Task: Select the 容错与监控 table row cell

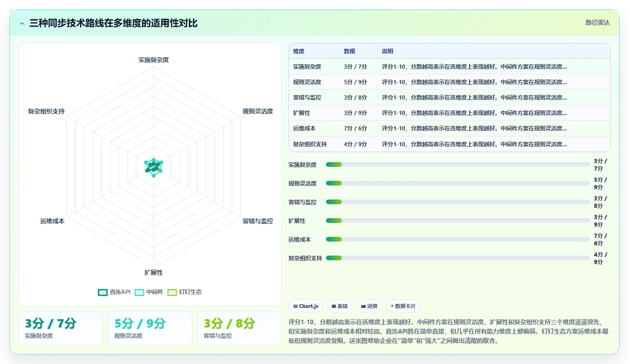Action: [x=307, y=98]
